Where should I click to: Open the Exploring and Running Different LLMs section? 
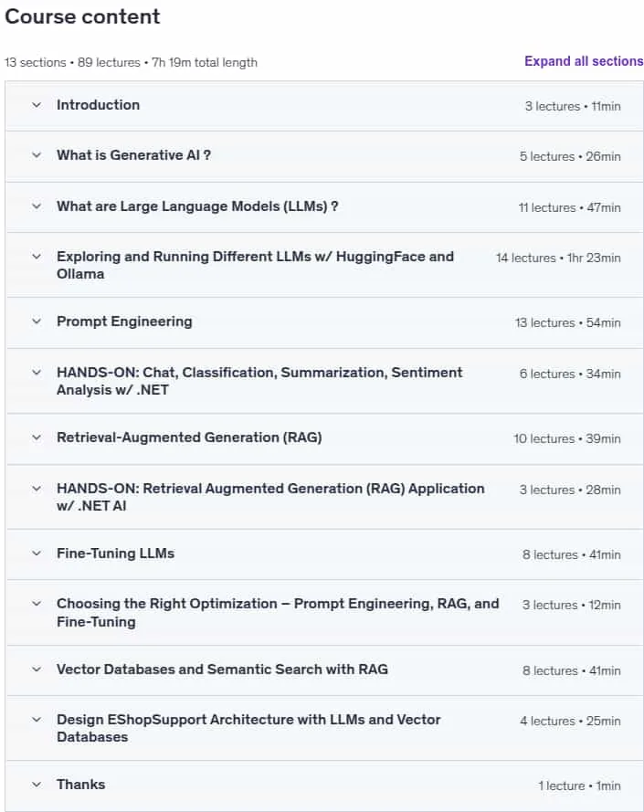pyautogui.click(x=324, y=265)
